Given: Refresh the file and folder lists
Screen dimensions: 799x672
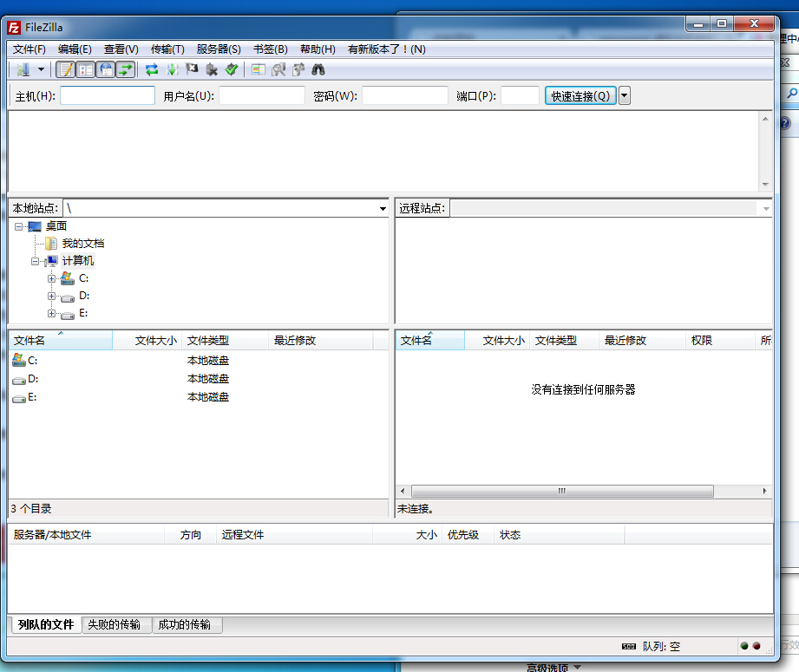Looking at the screenshot, I should tap(152, 69).
